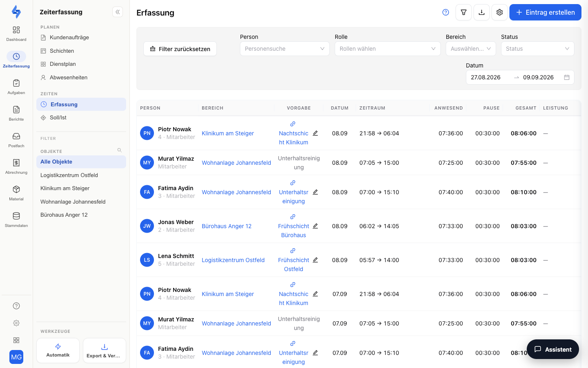Open Frühschicht Ostfeld Vorgabe link
The width and height of the screenshot is (588, 368).
click(x=294, y=265)
